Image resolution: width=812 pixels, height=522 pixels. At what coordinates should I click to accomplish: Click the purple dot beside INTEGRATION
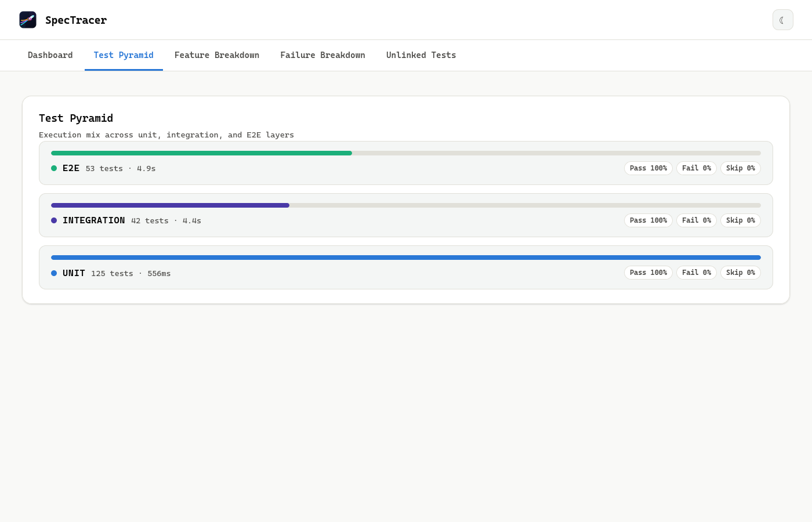point(54,220)
